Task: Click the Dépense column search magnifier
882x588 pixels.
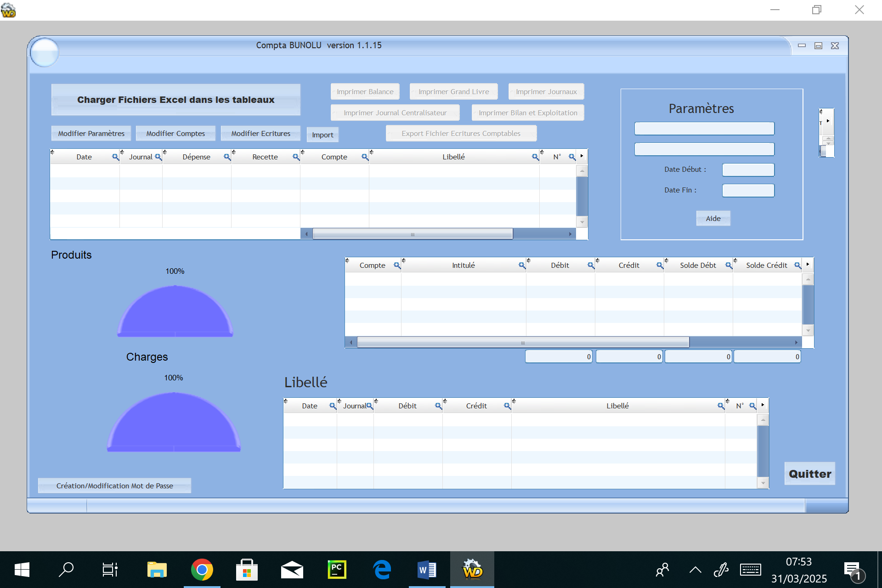Action: 227,157
